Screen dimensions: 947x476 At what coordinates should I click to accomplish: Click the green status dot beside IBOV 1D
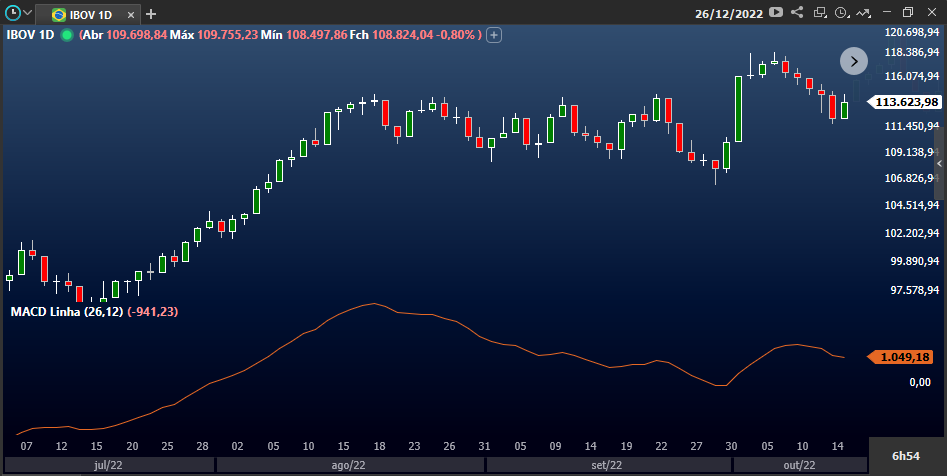67,35
